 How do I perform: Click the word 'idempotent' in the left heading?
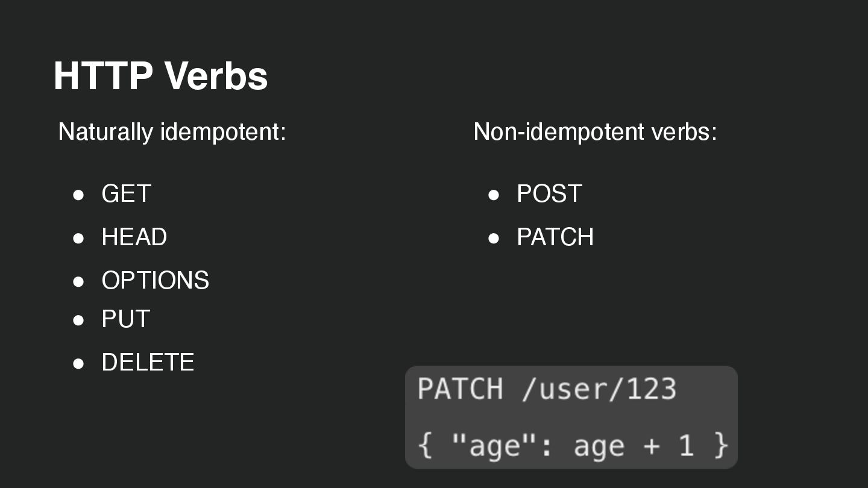[221, 131]
